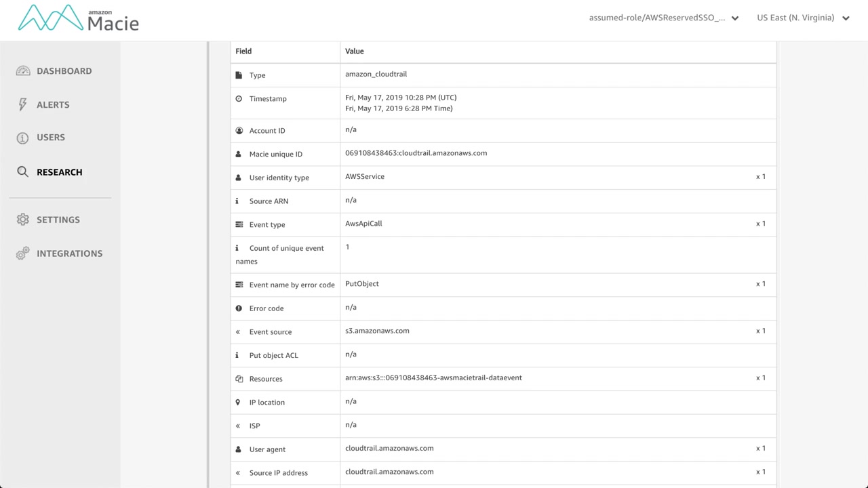
Task: Go to the Alerts menu item
Action: (x=53, y=104)
